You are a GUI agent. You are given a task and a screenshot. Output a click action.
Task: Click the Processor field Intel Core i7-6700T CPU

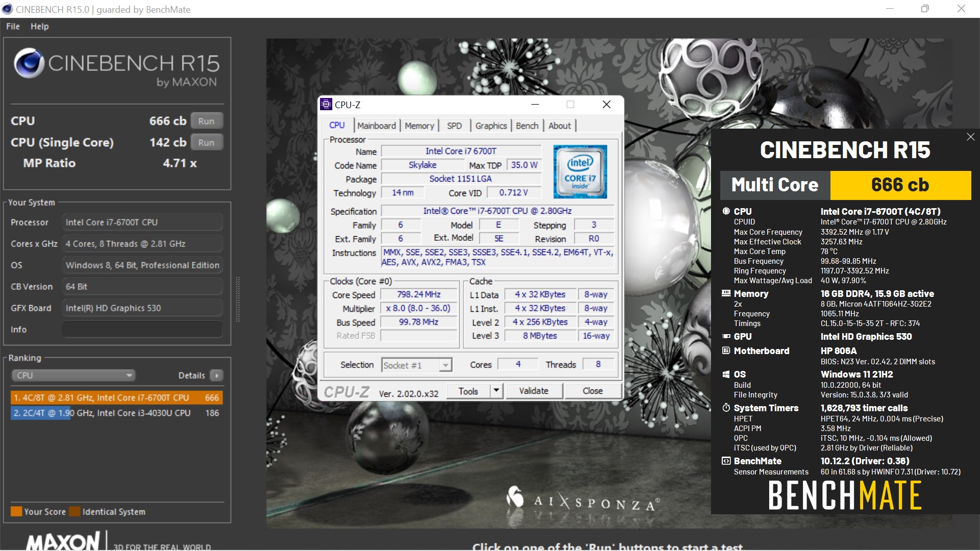coord(142,222)
